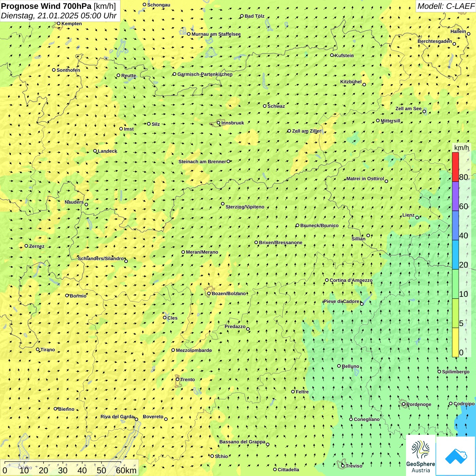Click the Cortina d'Ampezzo marker
Image resolution: width=476 pixels, height=476 pixels.
point(327,280)
